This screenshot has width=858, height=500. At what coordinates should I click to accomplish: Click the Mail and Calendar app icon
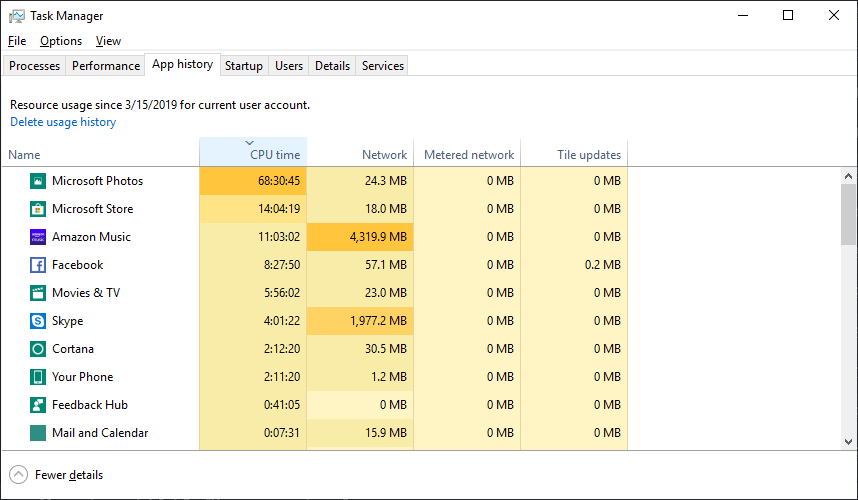tap(38, 433)
